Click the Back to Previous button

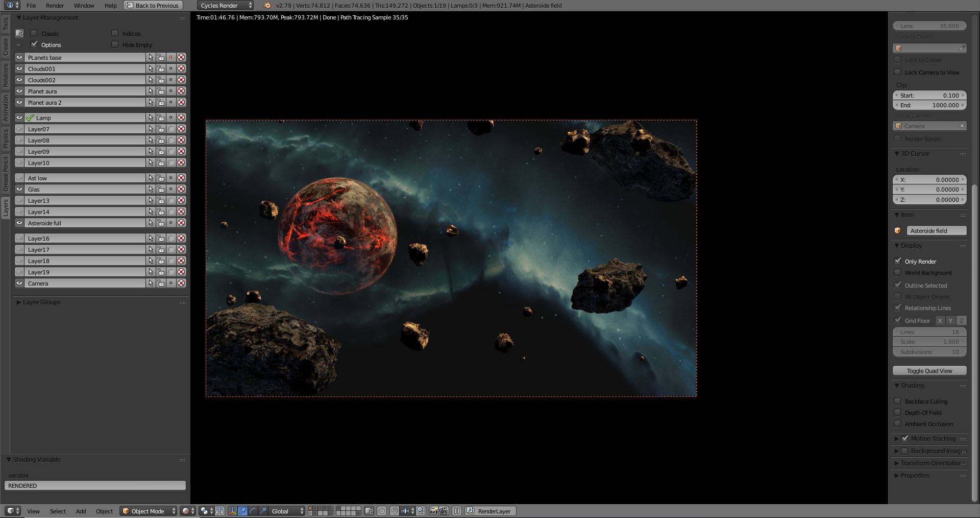pos(153,6)
